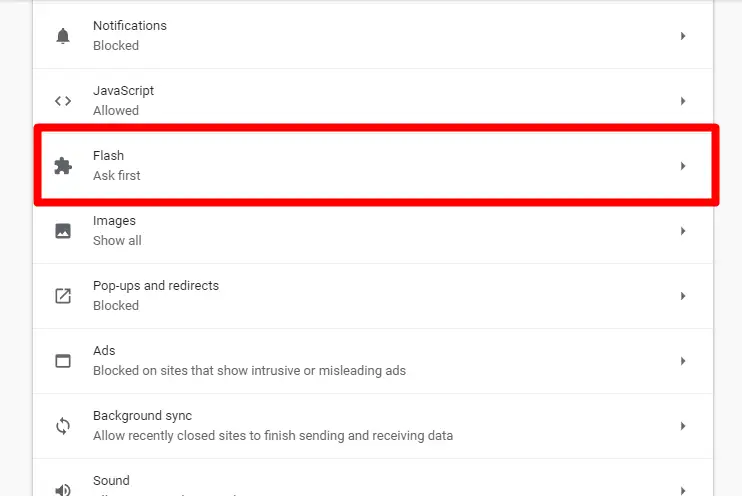The image size is (742, 496).
Task: Click the Ads window icon
Action: pyautogui.click(x=63, y=361)
